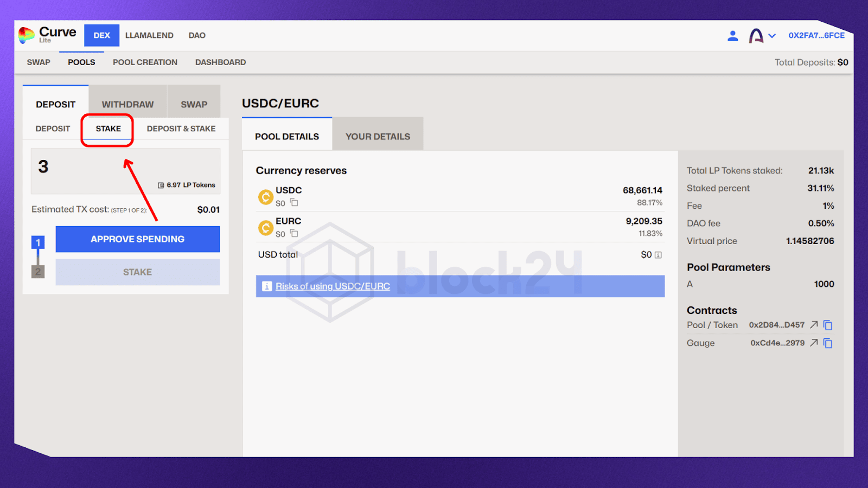Screen dimensions: 868x488
Task: Expand the network selector dropdown chevron
Action: pos(772,36)
